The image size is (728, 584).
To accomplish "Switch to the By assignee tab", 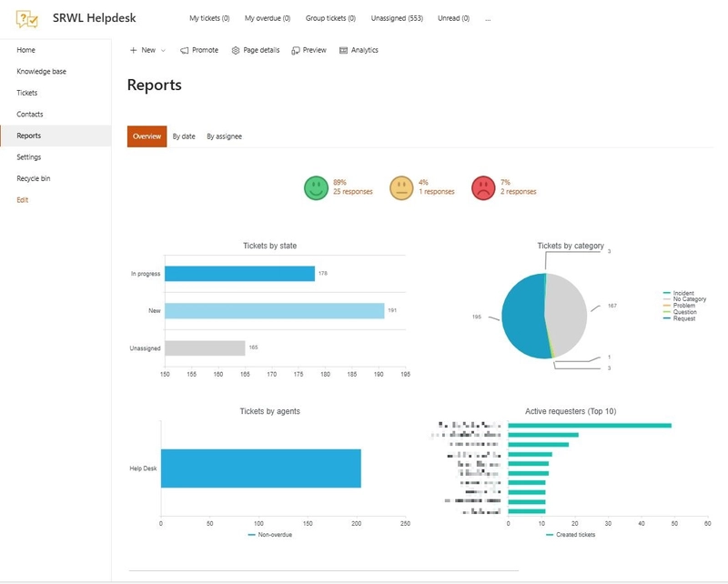I will tap(224, 136).
